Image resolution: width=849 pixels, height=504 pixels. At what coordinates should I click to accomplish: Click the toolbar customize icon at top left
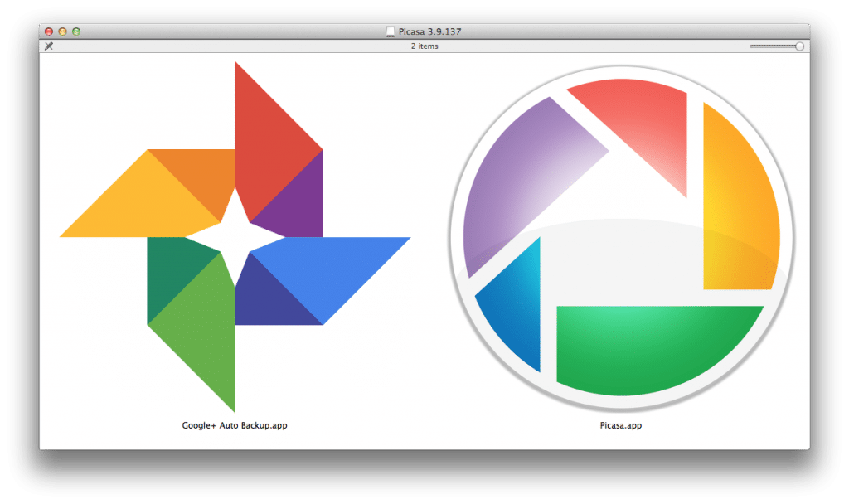click(x=49, y=46)
